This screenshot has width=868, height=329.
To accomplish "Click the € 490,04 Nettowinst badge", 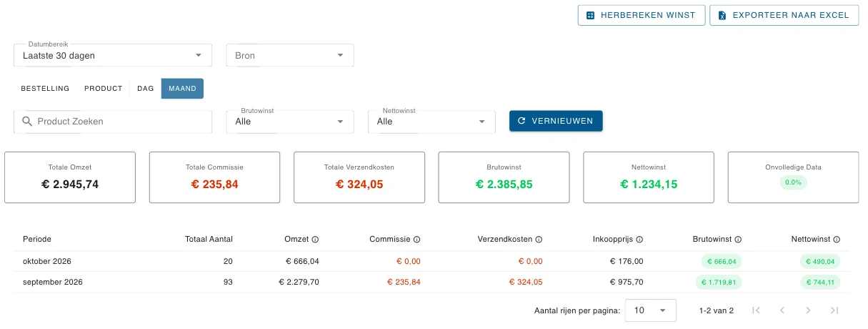I will [820, 261].
